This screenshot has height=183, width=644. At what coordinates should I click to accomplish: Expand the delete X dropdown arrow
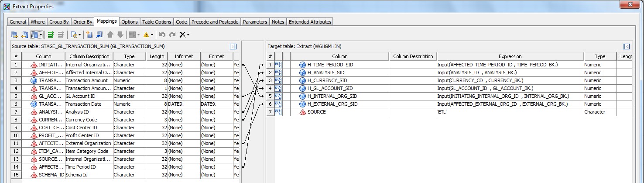point(188,35)
